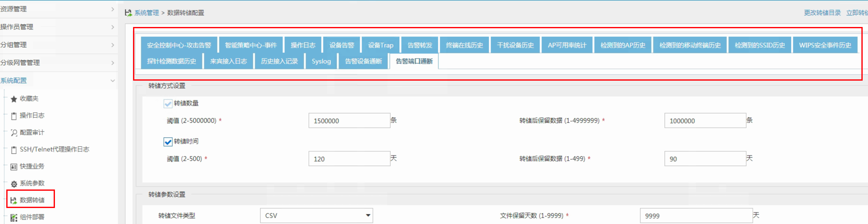Image resolution: width=868 pixels, height=224 pixels.
Task: Switch to 安全控制中心-攻击告警 tab
Action: pyautogui.click(x=179, y=45)
